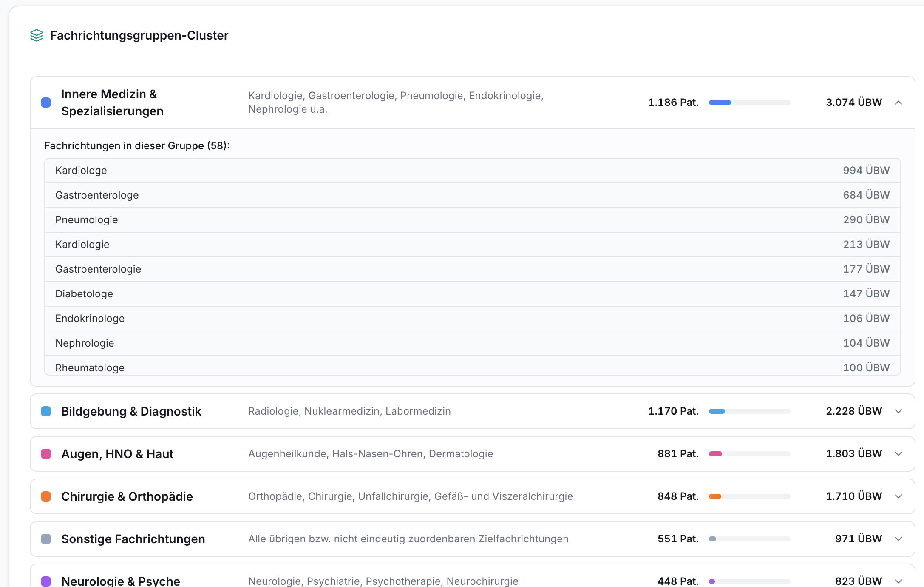
Task: Select the Gastroenterologie row
Action: pyautogui.click(x=473, y=269)
